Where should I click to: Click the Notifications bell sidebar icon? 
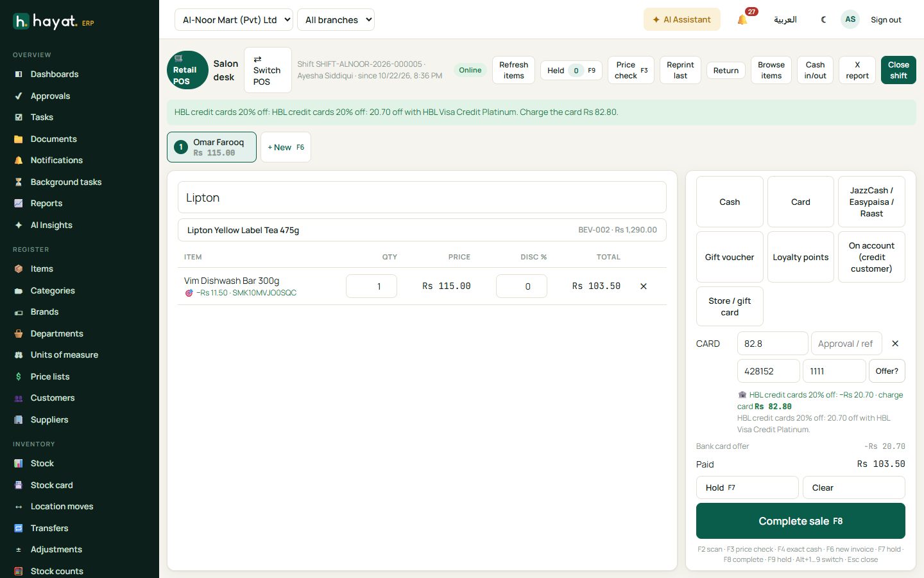19,161
